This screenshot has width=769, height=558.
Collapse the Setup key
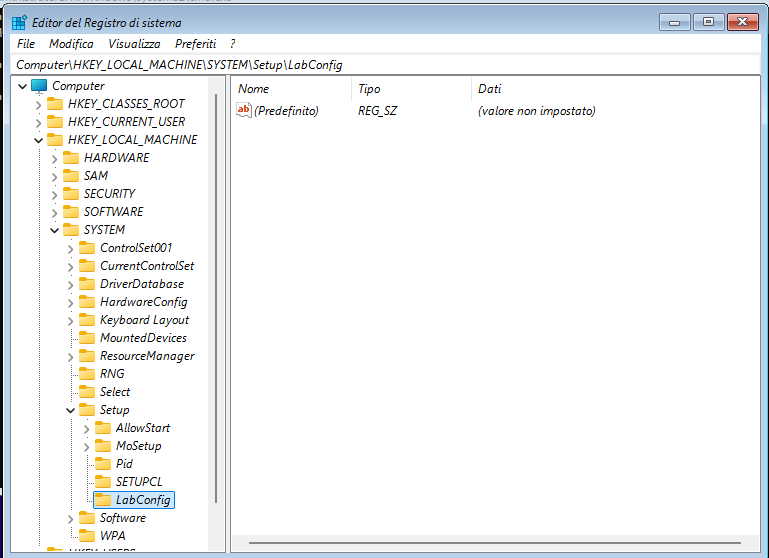click(70, 410)
